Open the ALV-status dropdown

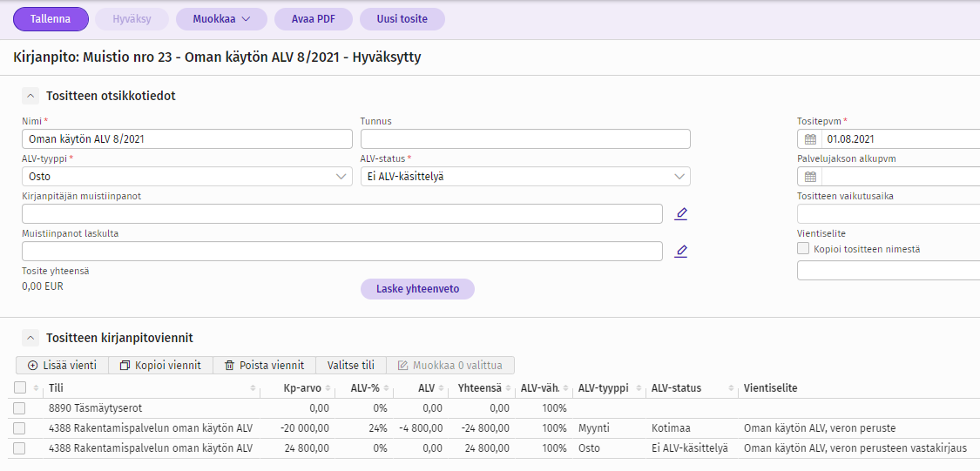click(x=525, y=177)
